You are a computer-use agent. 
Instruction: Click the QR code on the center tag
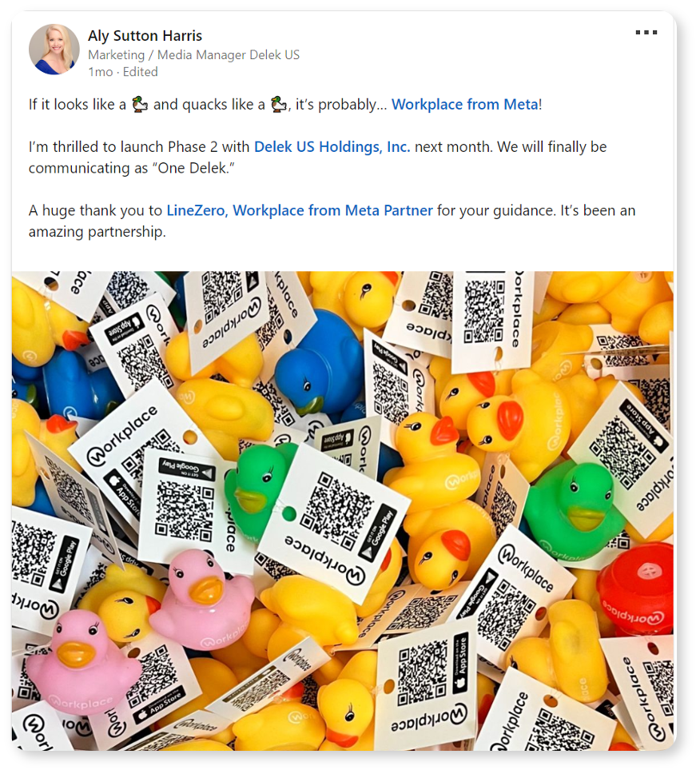click(x=336, y=511)
